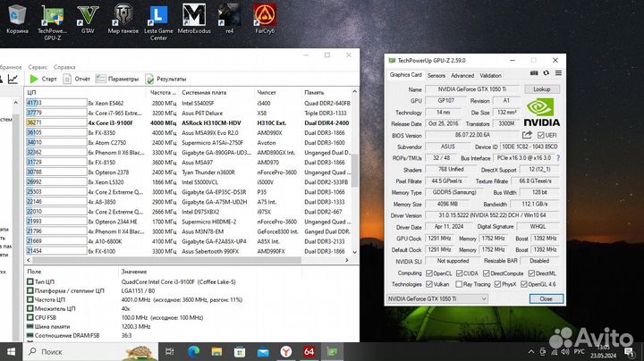Toggle the OpenGL 4.6 checkbox

click(523, 284)
